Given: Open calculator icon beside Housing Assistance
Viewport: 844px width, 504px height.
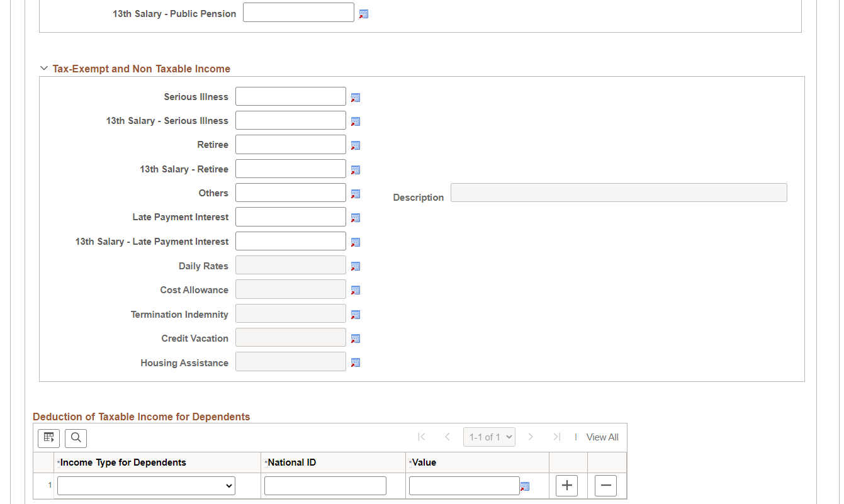Looking at the screenshot, I should coord(355,362).
